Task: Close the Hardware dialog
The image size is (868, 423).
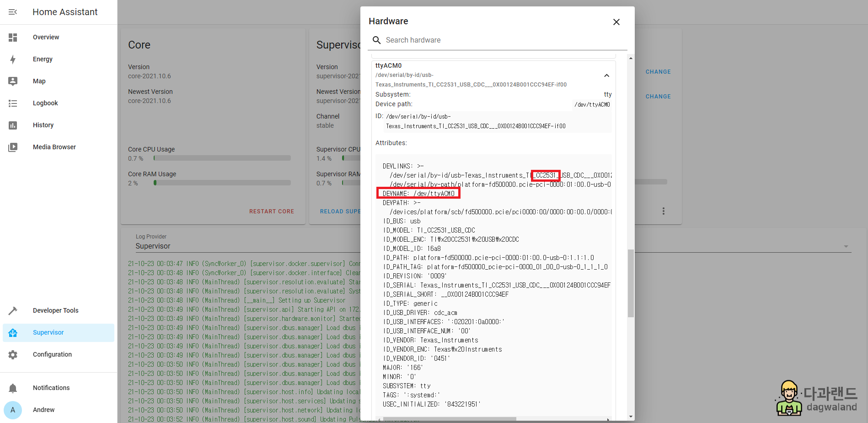Action: [616, 22]
